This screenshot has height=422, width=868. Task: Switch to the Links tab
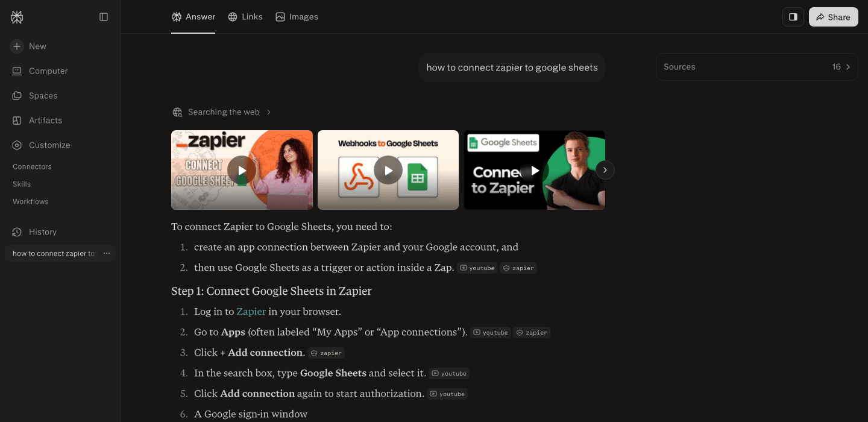click(x=245, y=17)
